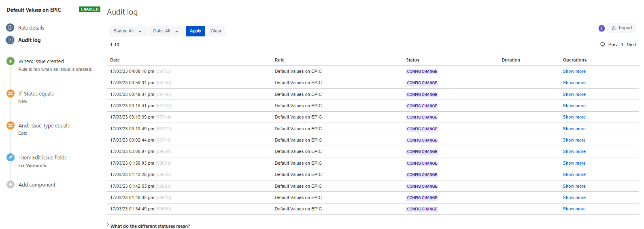This screenshot has width=644, height=229.
Task: Click the Fix Version/s field label
Action: (32, 165)
